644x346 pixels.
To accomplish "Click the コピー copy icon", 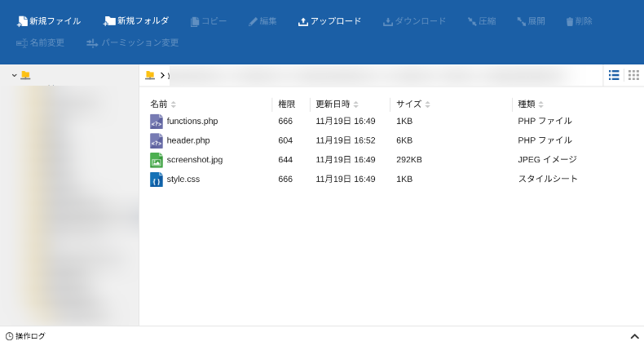I will [x=195, y=22].
